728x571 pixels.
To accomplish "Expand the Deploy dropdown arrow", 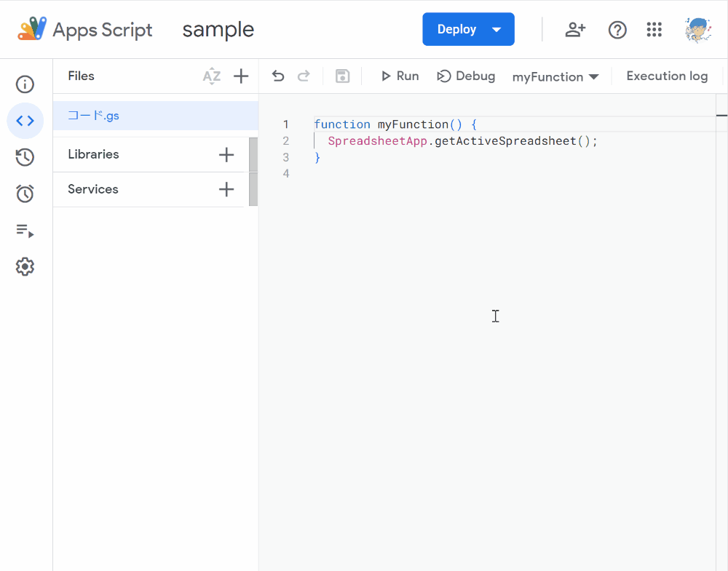I will 496,30.
